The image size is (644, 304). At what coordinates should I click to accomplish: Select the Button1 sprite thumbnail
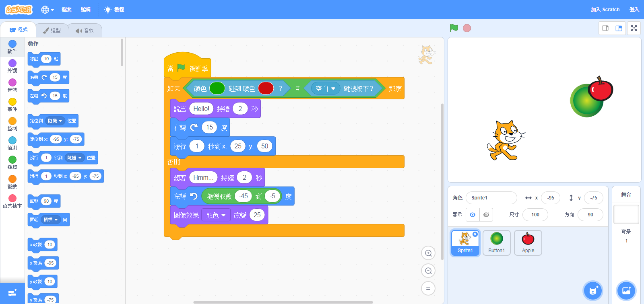click(497, 243)
